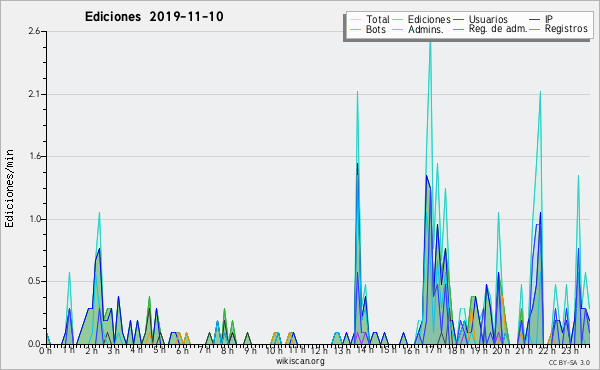Open the wikiscan.org link below chart
This screenshot has width=600, height=370.
(300, 361)
